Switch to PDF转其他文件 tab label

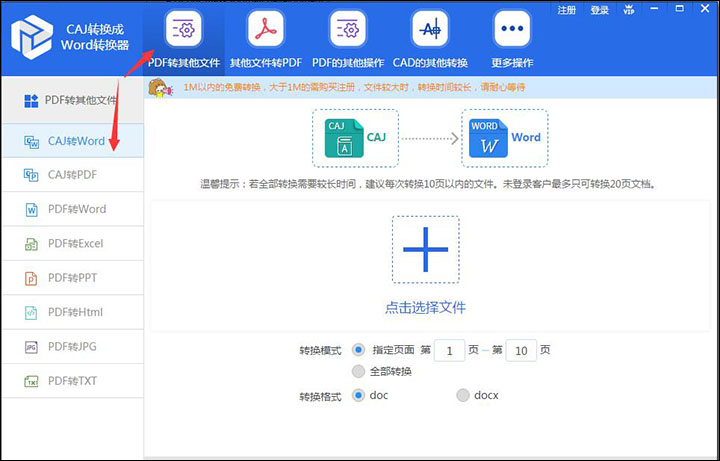pyautogui.click(x=184, y=63)
